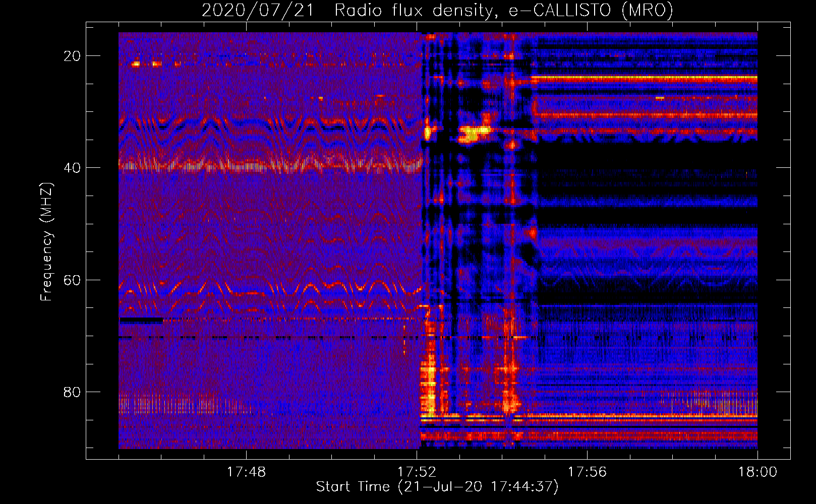Click the frequency tick label '20'
The width and height of the screenshot is (816, 504).
72,56
